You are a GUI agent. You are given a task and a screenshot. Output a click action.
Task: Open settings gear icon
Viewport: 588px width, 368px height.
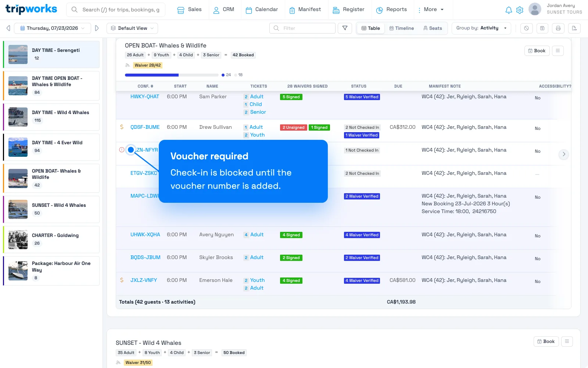[520, 10]
